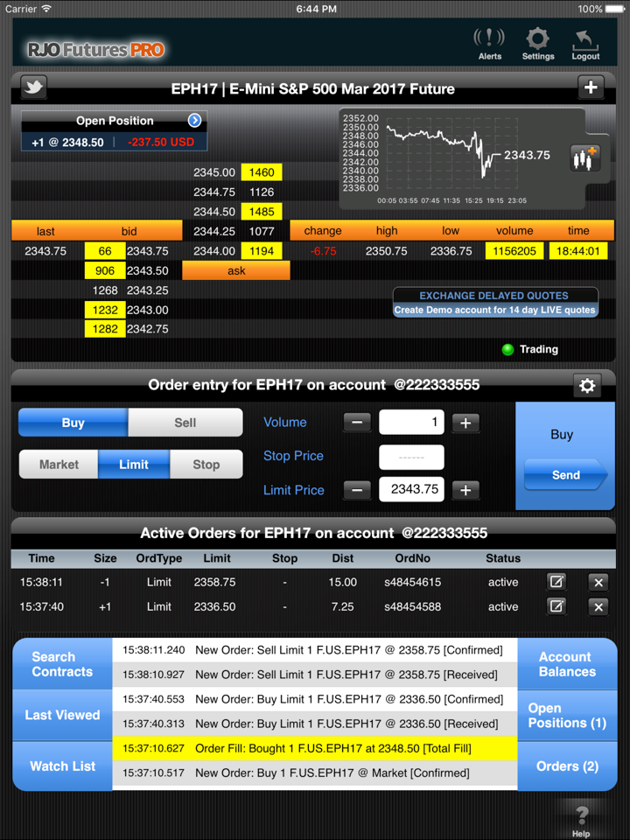Increase Volume with plus stepper

[x=465, y=423]
